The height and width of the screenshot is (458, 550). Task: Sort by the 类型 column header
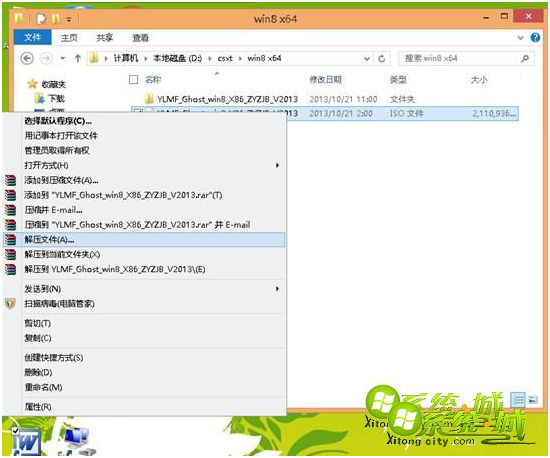[398, 80]
